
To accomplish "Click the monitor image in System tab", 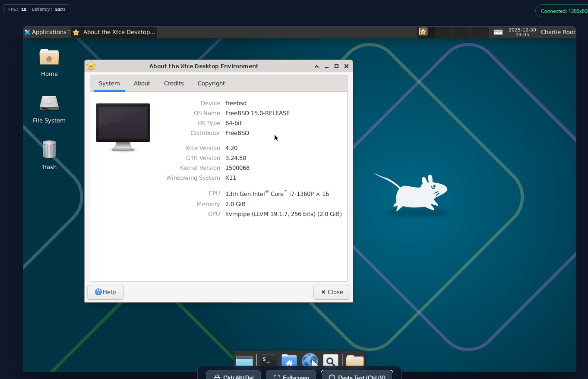I will coord(123,127).
